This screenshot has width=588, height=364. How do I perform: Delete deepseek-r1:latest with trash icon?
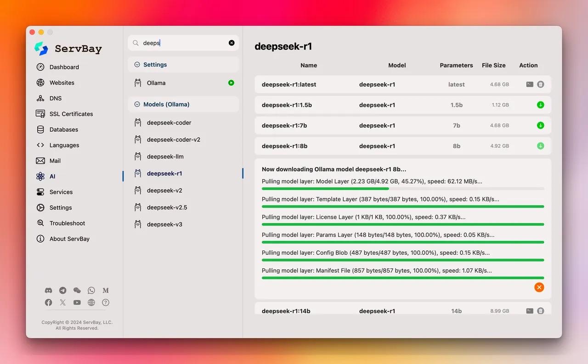(x=541, y=84)
